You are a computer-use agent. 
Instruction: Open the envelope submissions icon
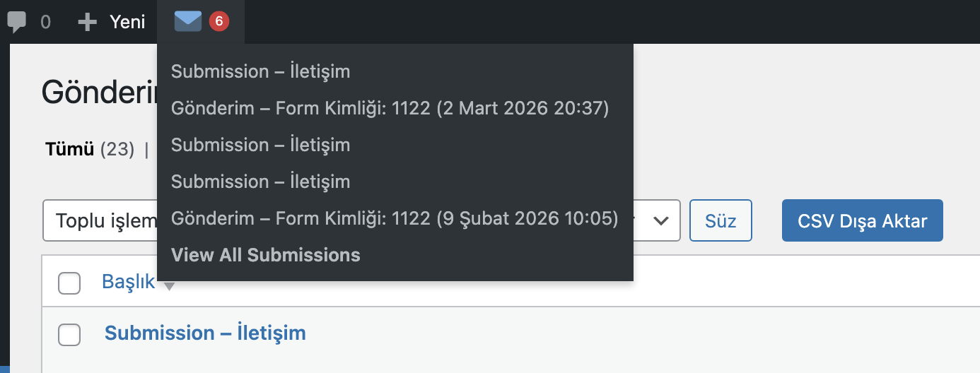[x=188, y=22]
